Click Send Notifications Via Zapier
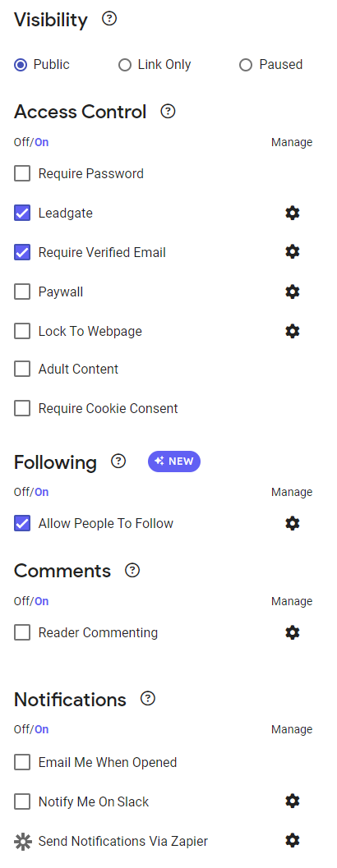The width and height of the screenshot is (337, 868). (123, 842)
